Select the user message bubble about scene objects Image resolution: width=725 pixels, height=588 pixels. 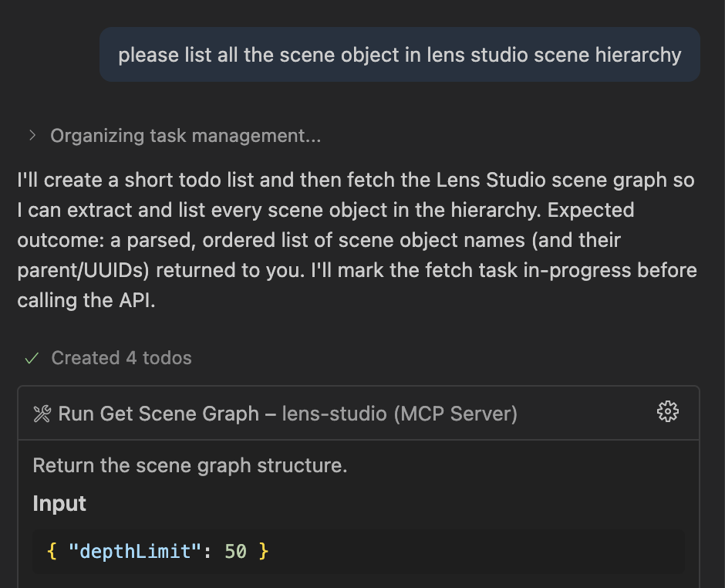[400, 55]
